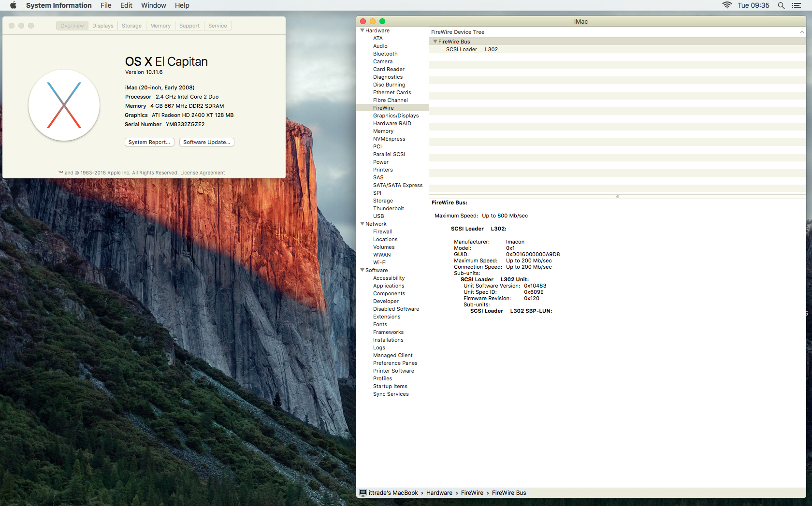Screen dimensions: 812x506
Task: Click ittrade's MacBook in the path bar
Action: pos(393,493)
